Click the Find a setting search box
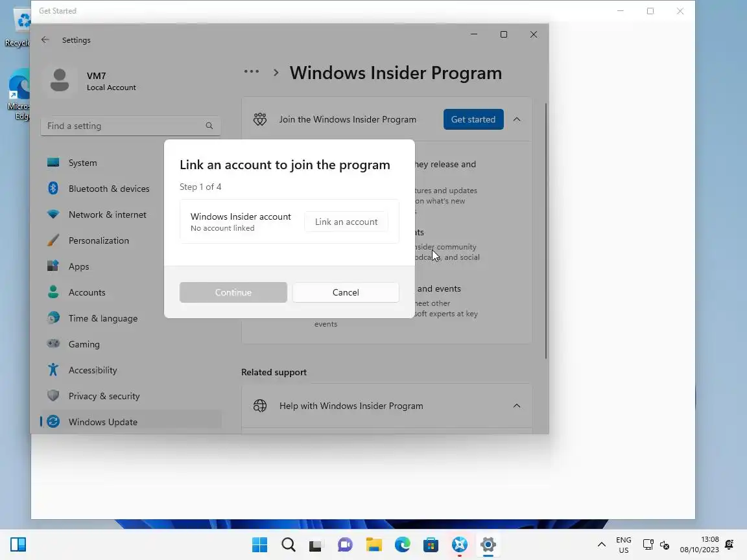747x560 pixels. [130, 126]
